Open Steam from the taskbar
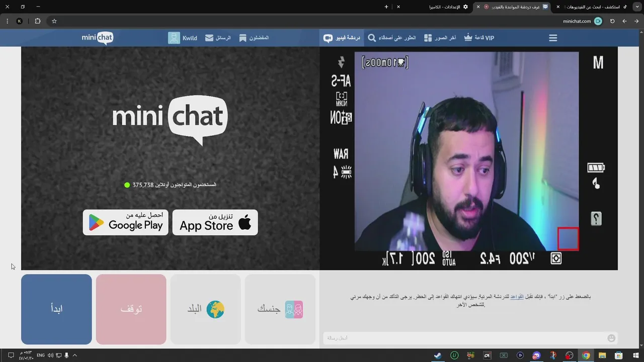This screenshot has width=644, height=362. pyautogui.click(x=438, y=355)
